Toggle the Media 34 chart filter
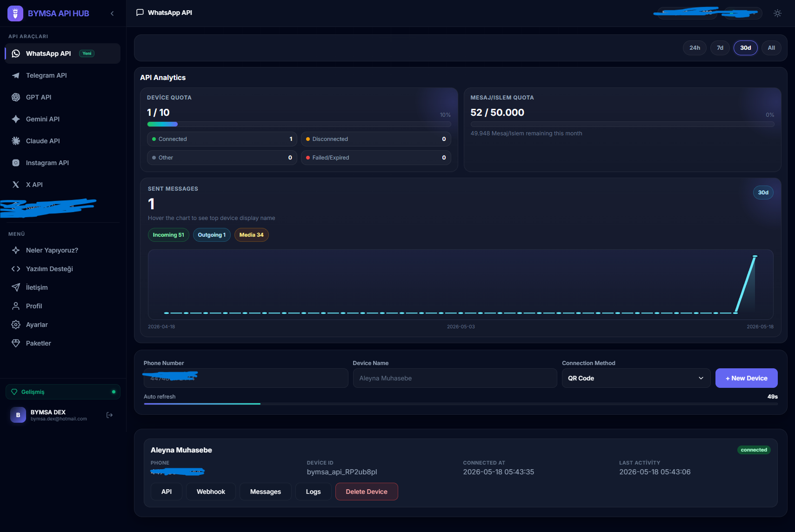The height and width of the screenshot is (532, 795). (x=252, y=235)
